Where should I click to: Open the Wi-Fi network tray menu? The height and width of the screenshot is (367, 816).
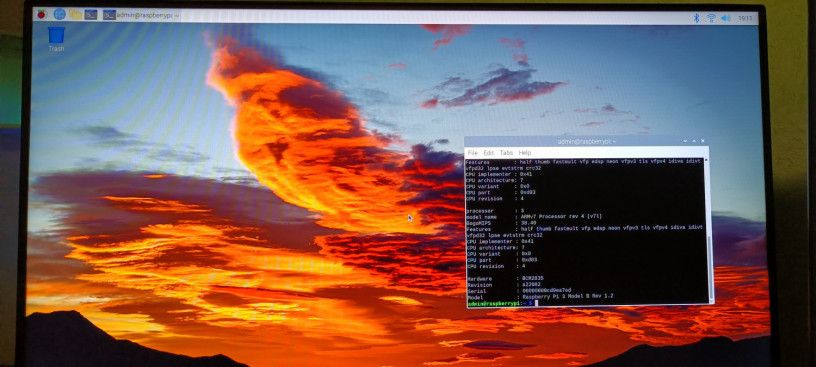(x=711, y=18)
